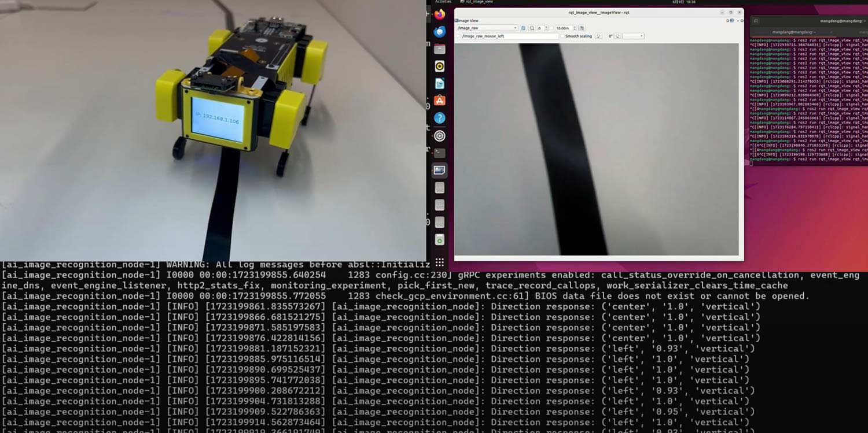Click Activities in the top bar

(443, 2)
